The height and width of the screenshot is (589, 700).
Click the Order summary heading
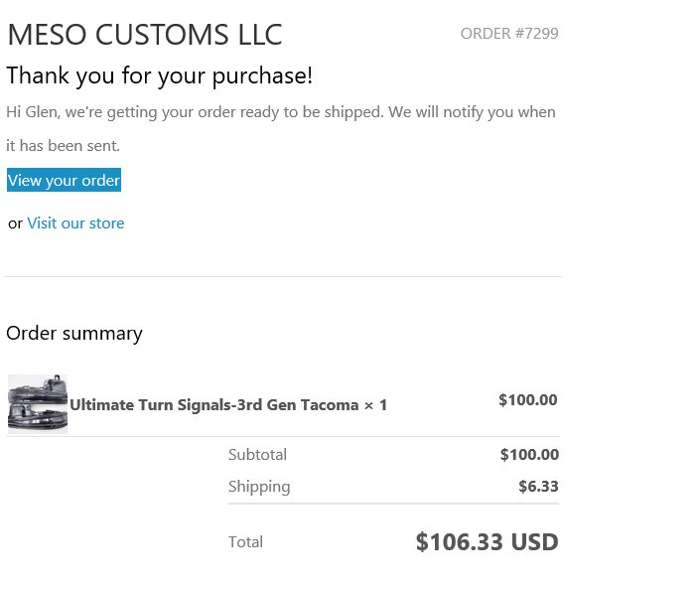click(74, 334)
